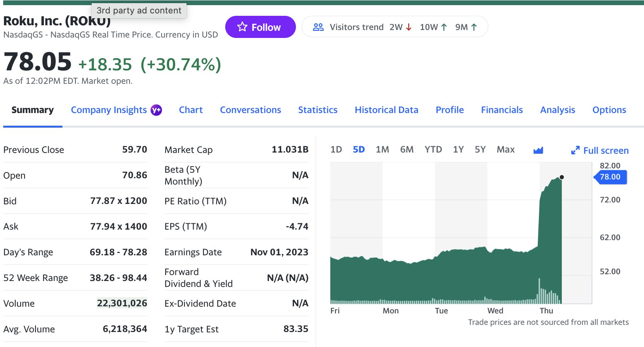Click the Wed label on chart axis
Screen dimensions: 644x347
point(495,311)
